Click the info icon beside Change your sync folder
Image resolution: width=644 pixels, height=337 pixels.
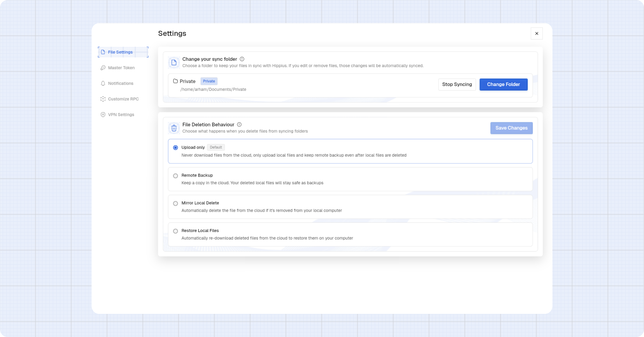point(242,59)
